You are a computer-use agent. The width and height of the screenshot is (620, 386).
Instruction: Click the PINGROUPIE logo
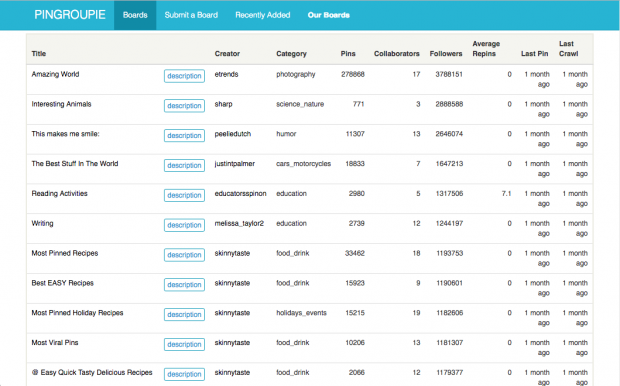click(70, 15)
